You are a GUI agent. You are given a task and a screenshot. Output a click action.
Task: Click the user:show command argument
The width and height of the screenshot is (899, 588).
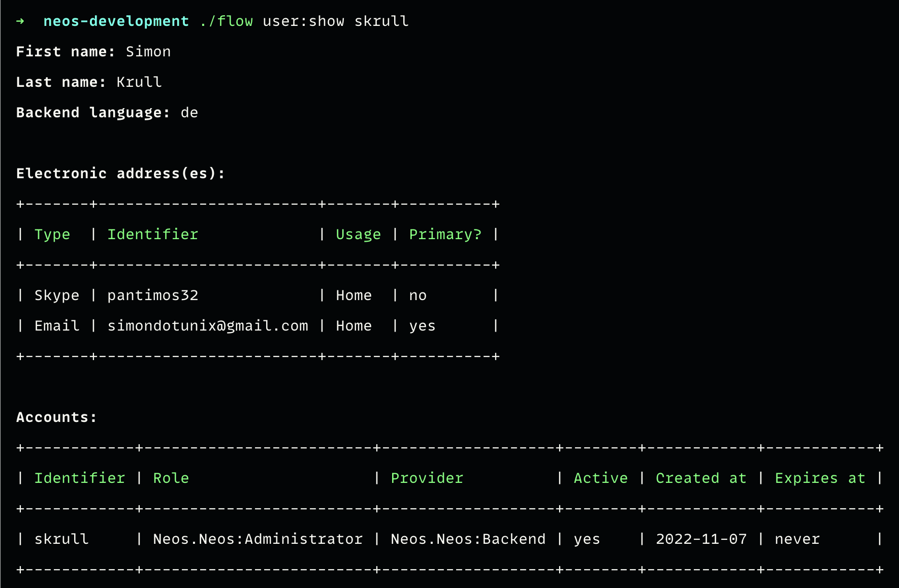(303, 21)
